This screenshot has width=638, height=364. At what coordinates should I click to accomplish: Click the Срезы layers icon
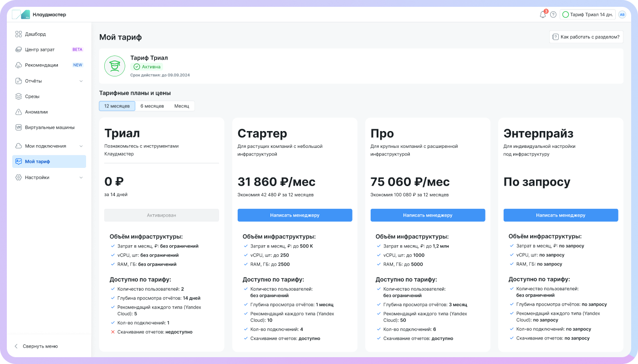pyautogui.click(x=19, y=96)
